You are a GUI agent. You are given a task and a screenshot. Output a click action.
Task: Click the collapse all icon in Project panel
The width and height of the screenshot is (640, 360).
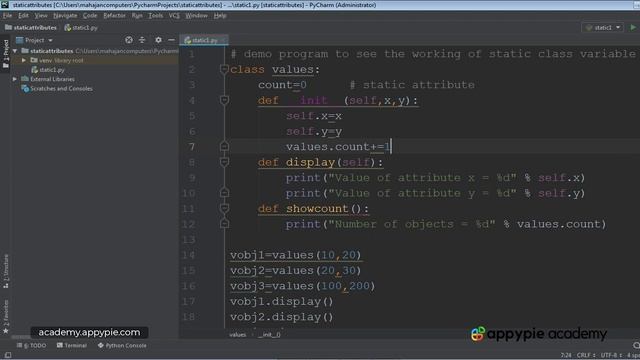tap(142, 40)
